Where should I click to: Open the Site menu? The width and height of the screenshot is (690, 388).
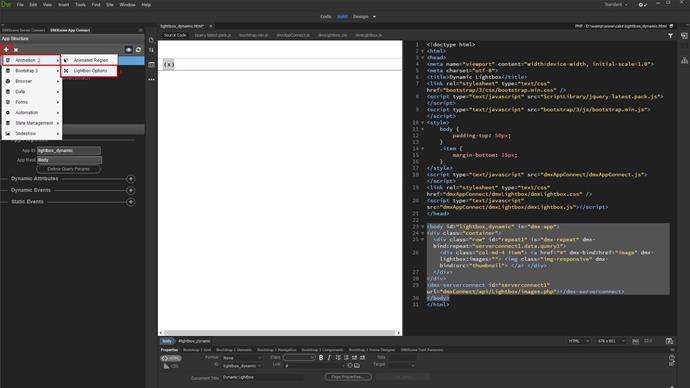coord(110,5)
